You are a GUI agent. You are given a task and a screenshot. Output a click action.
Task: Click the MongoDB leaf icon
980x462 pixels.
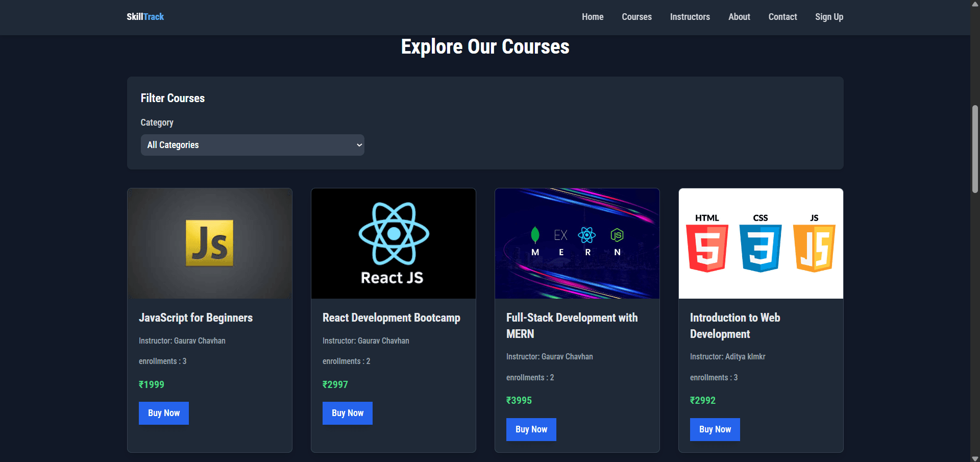[x=535, y=235]
